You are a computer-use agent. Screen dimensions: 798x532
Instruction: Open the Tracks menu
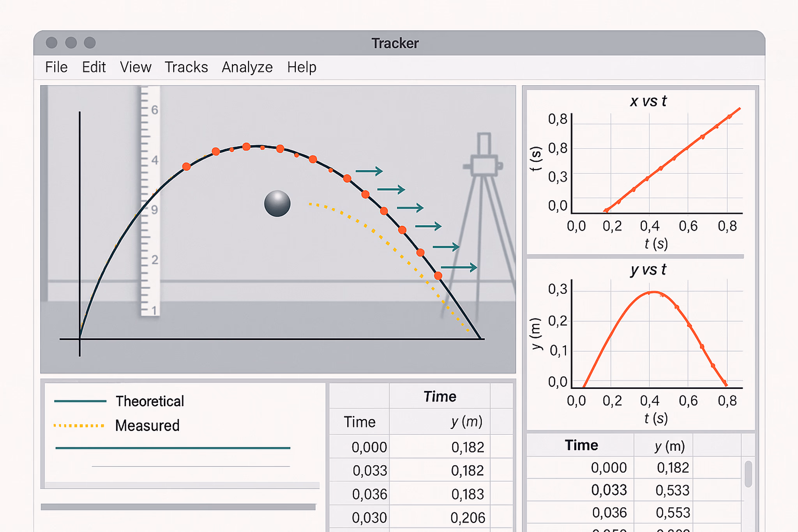[186, 67]
